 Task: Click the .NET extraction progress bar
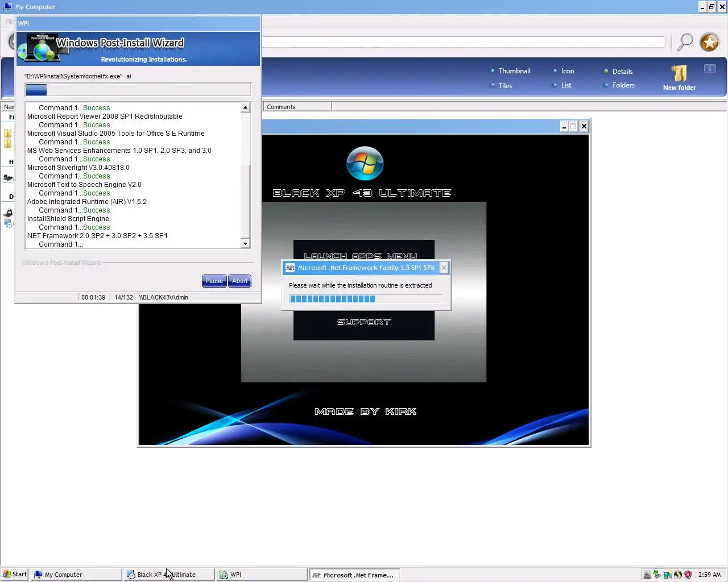click(366, 299)
